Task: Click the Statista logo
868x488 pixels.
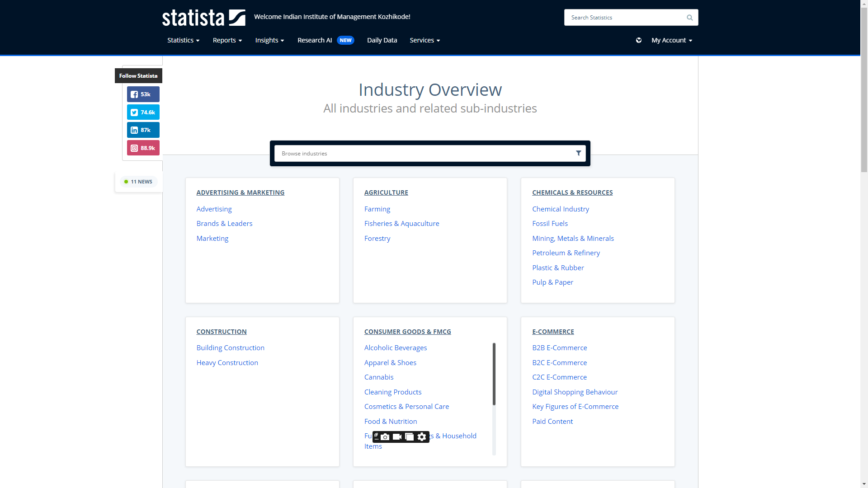Action: click(x=203, y=18)
